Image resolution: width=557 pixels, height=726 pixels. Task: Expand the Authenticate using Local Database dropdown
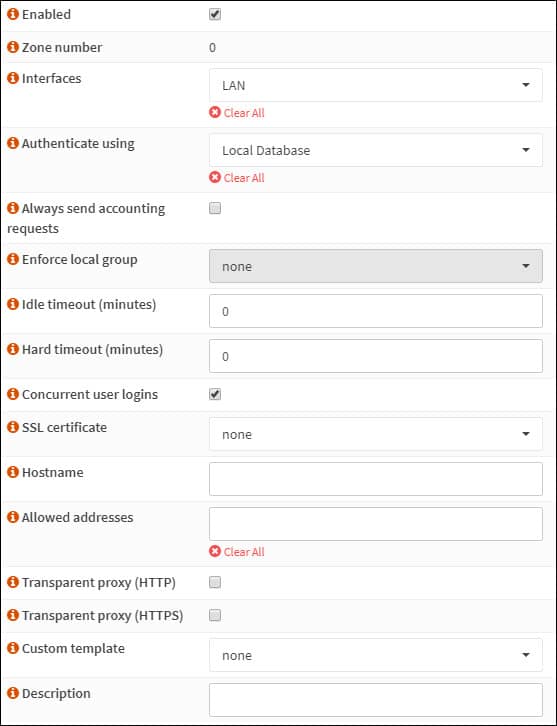(x=376, y=150)
